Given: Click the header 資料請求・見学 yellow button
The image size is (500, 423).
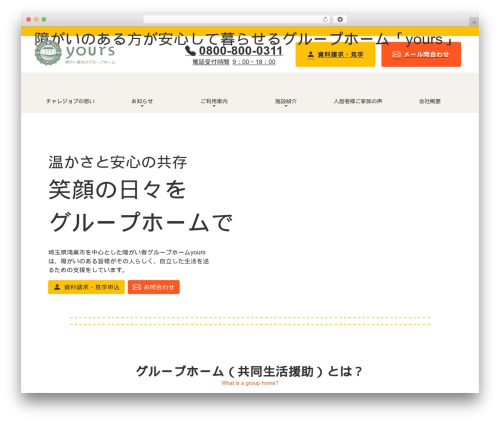Looking at the screenshot, I should click(335, 54).
